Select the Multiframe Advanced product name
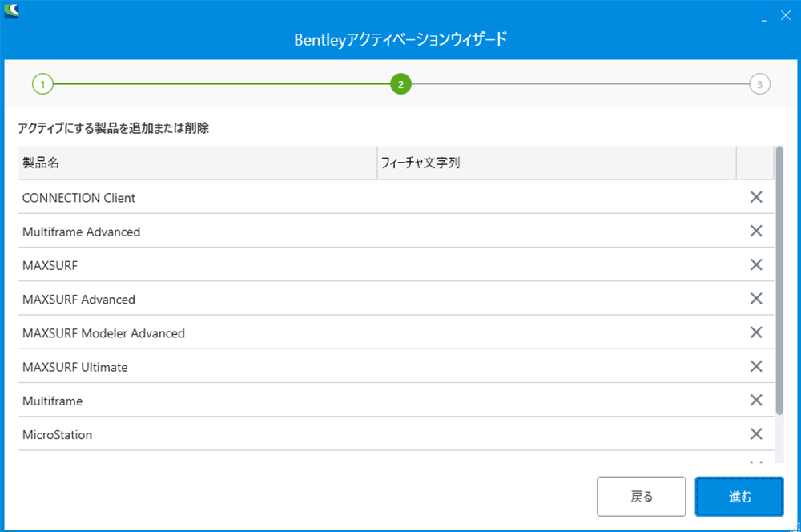 pyautogui.click(x=81, y=232)
